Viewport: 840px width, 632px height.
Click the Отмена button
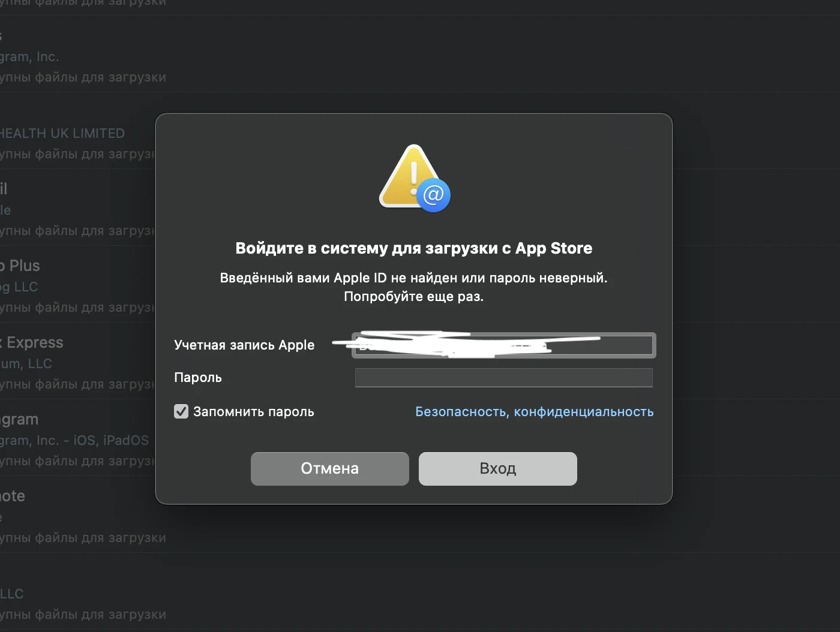(x=330, y=468)
